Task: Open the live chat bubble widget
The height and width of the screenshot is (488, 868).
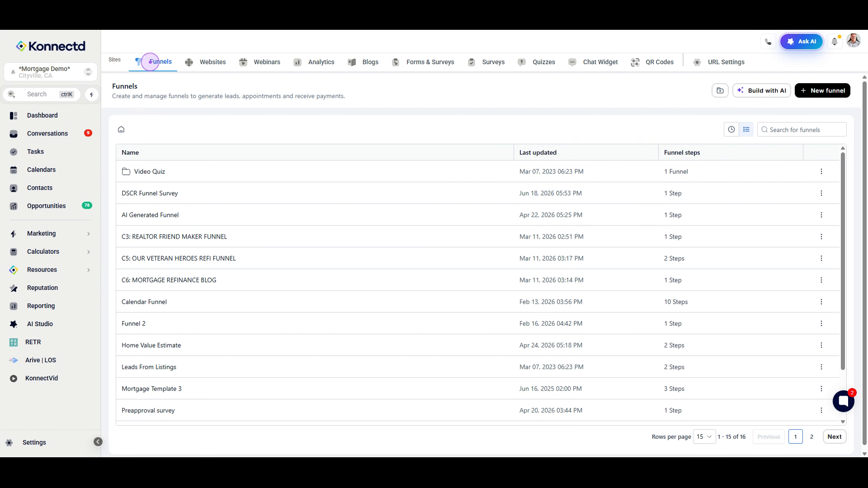Action: pyautogui.click(x=844, y=401)
